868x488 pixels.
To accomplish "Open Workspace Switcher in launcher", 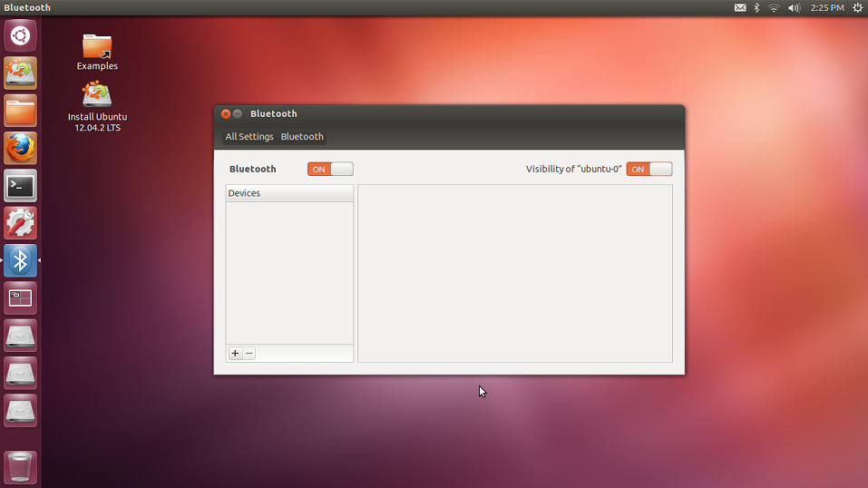I will tap(20, 298).
